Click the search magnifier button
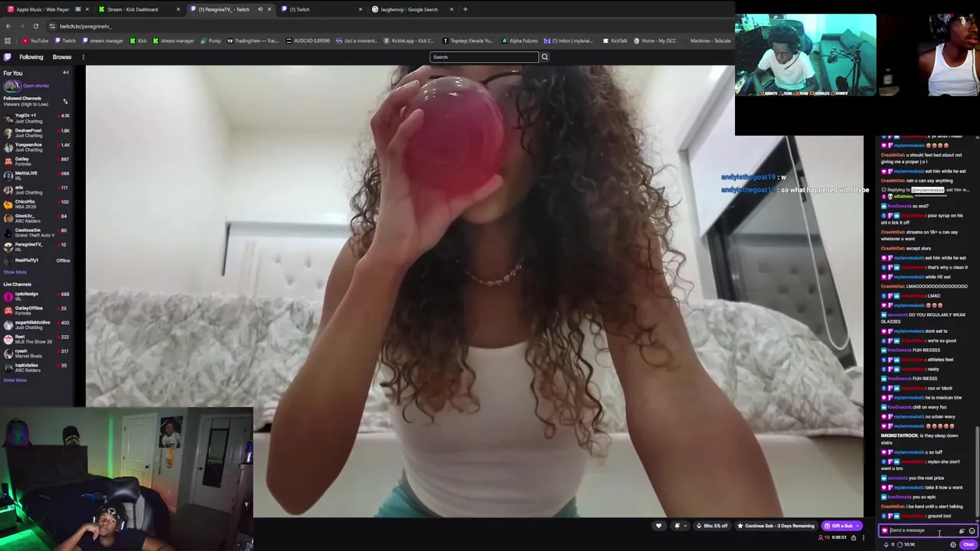This screenshot has width=980, height=551. click(544, 57)
